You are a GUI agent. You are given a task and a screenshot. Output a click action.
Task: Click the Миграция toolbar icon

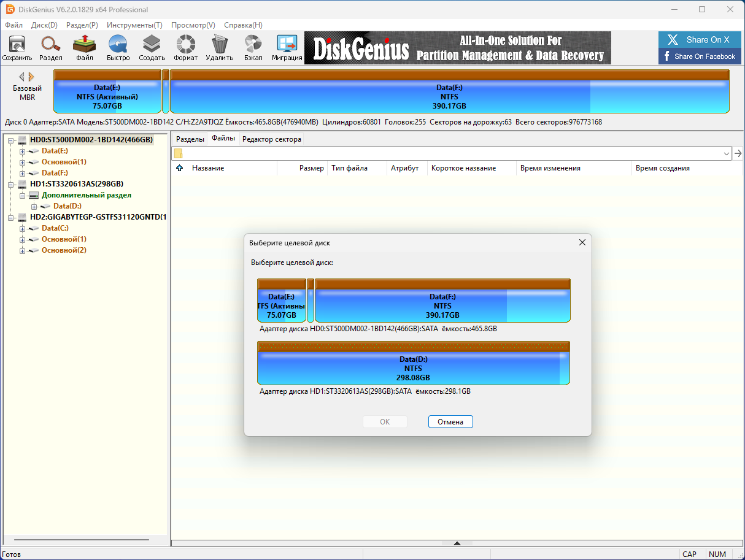[287, 48]
